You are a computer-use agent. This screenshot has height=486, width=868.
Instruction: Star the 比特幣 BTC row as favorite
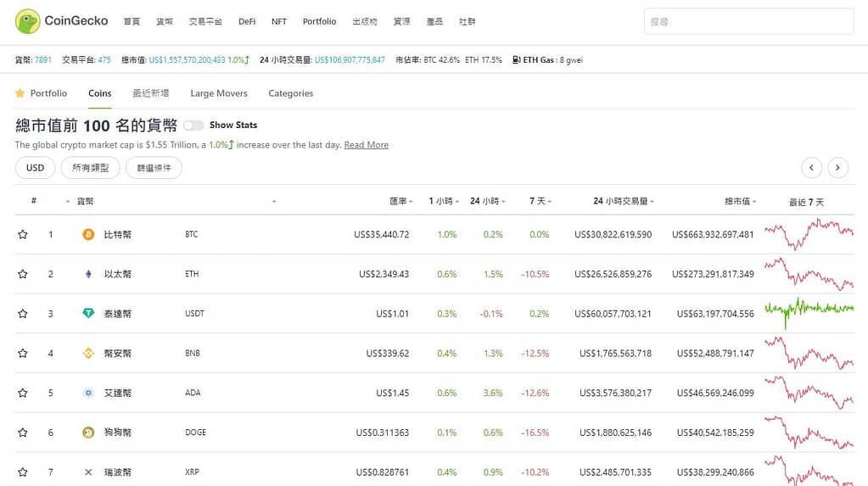pyautogui.click(x=23, y=234)
